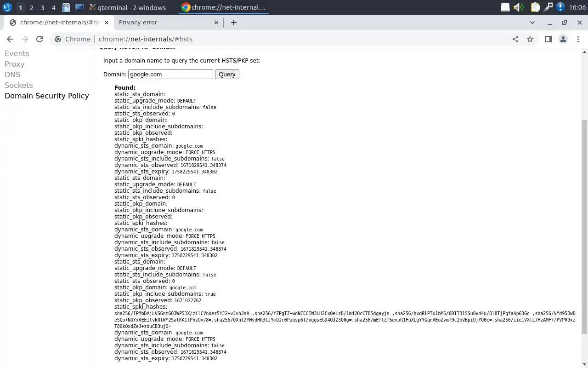Switch to the Privacy error tab
Image resolution: width=588 pixels, height=368 pixels.
click(168, 22)
